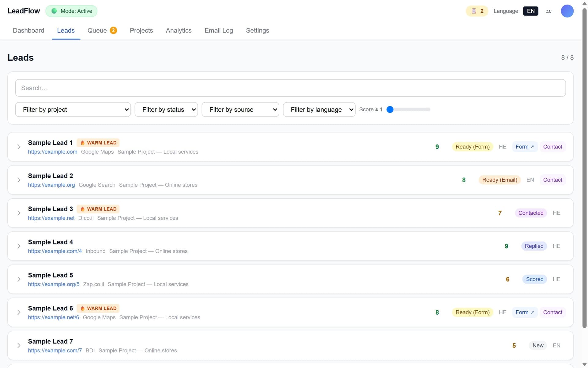This screenshot has width=588, height=368.
Task: Toggle the Mode: Active status pill
Action: point(71,11)
